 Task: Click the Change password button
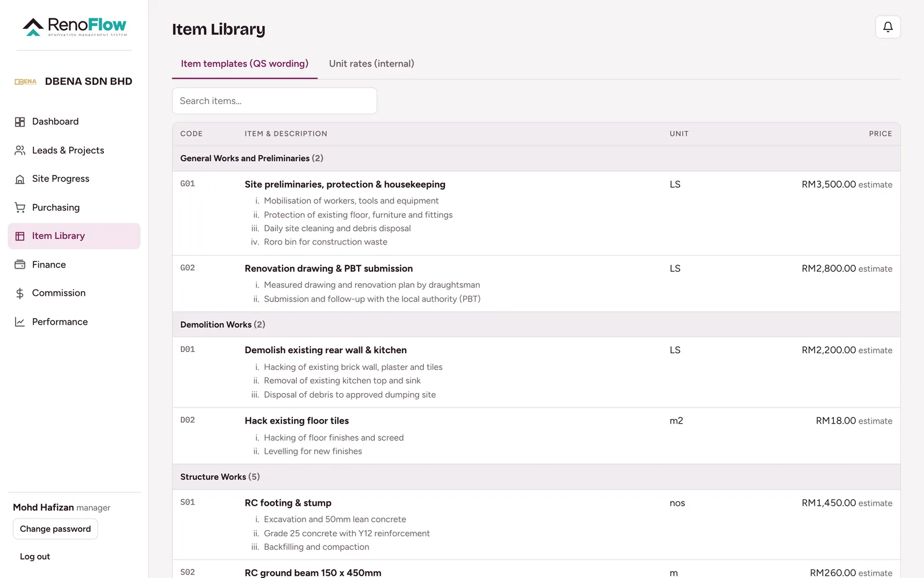(55, 529)
